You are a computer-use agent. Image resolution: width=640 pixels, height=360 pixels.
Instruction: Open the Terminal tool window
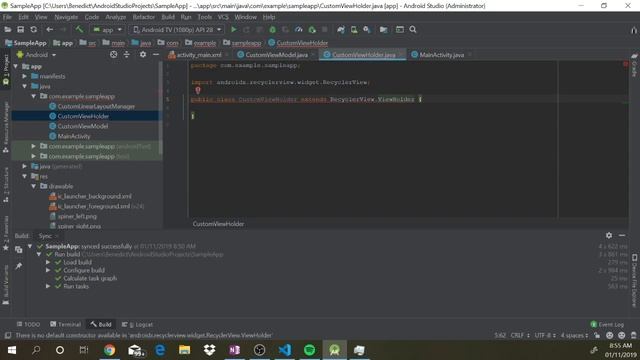65,324
